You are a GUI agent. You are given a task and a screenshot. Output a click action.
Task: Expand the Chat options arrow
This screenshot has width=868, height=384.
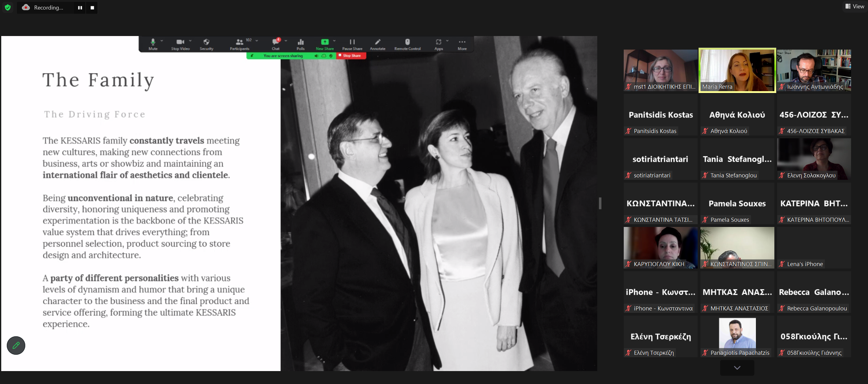tap(286, 40)
